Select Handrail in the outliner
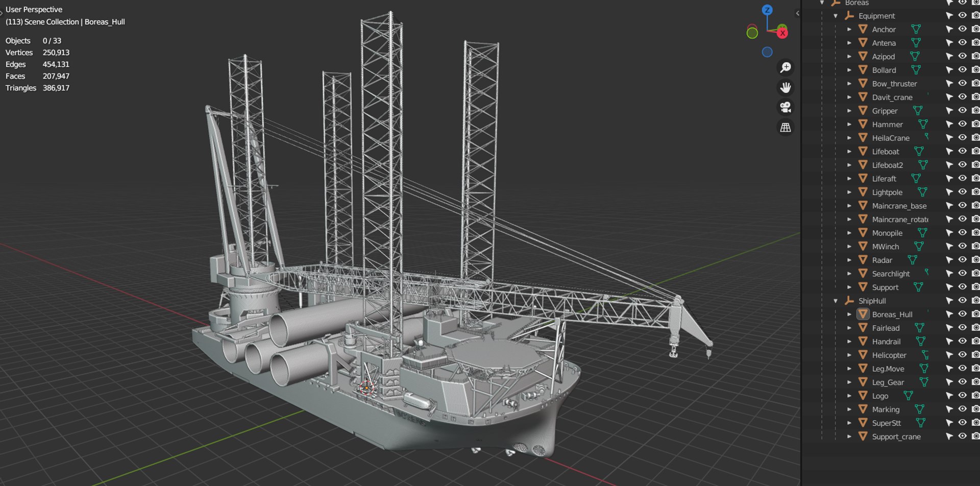 [886, 342]
